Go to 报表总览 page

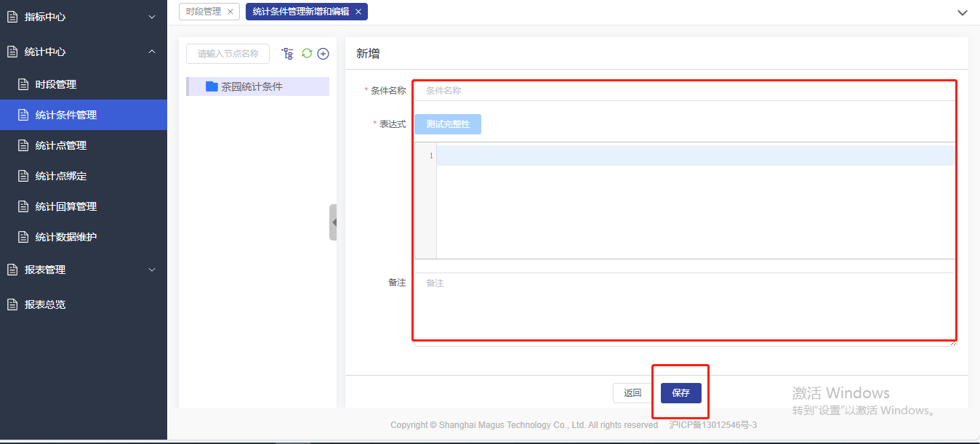45,304
